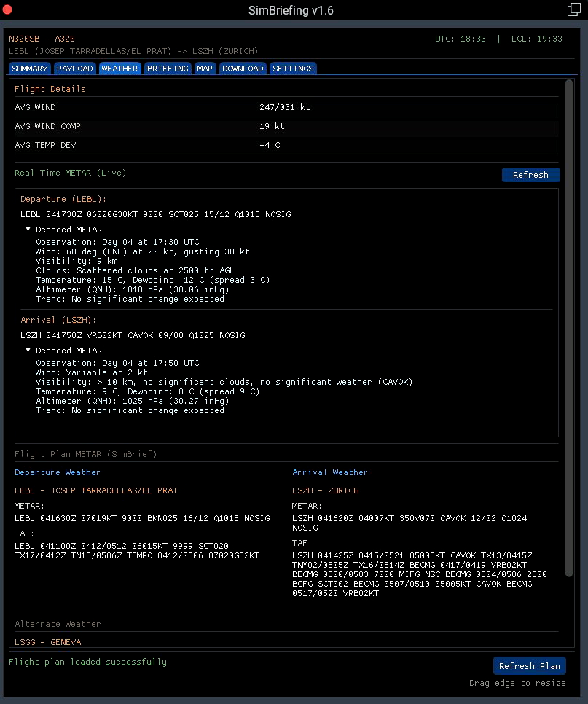Viewport: 588px width, 704px height.
Task: Open the SETTINGS tab
Action: point(293,68)
